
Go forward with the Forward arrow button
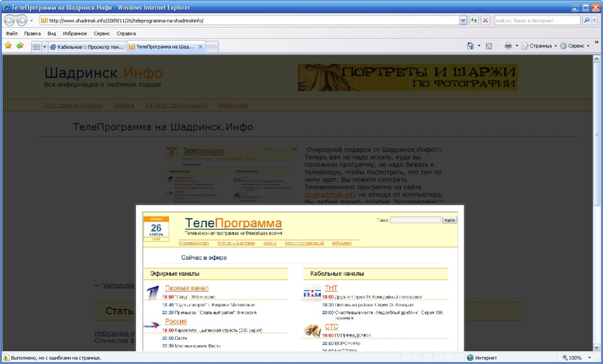(22, 20)
